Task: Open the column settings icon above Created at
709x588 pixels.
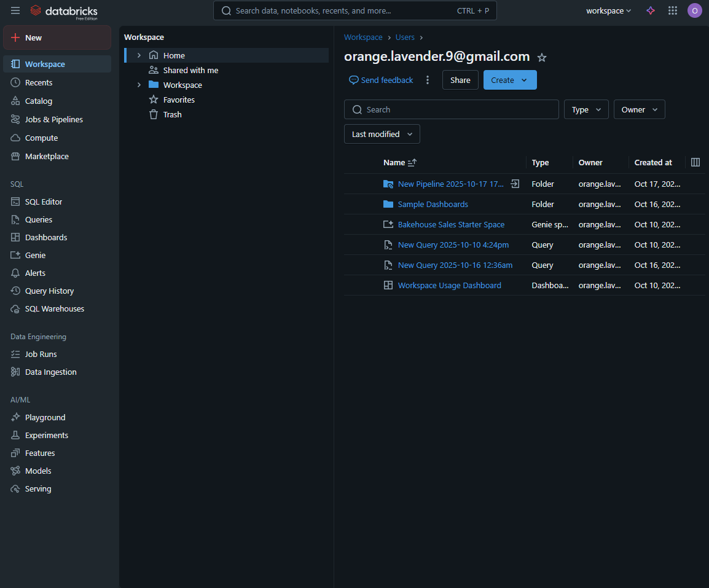Action: (x=695, y=162)
